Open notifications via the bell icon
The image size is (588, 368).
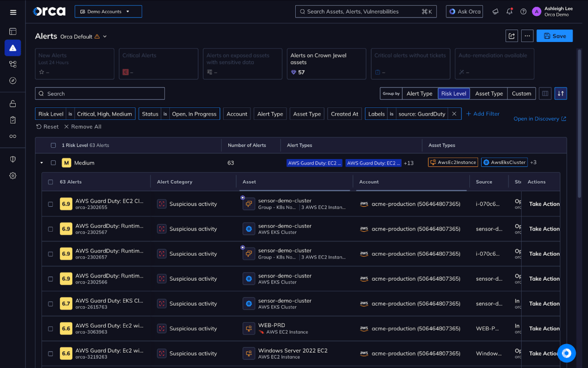click(509, 11)
